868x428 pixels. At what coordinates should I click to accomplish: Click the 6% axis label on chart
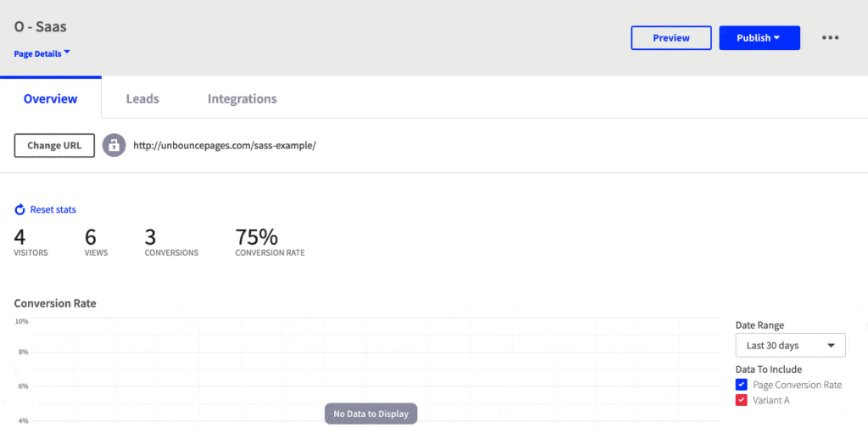point(22,386)
